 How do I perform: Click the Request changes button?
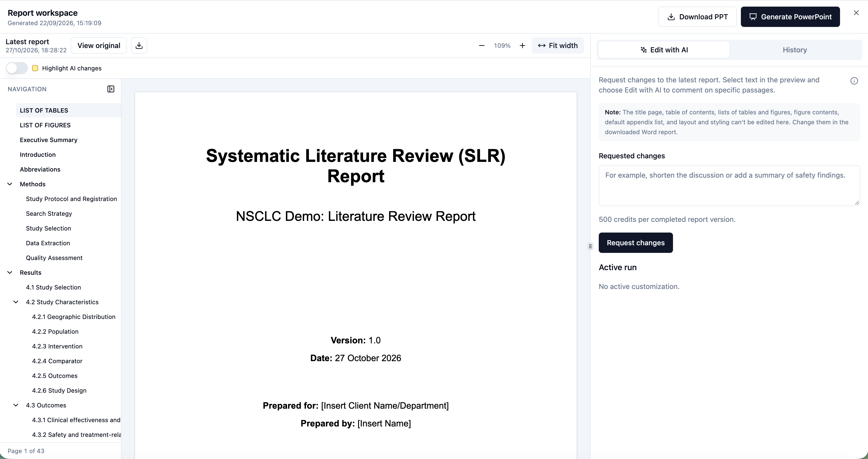(636, 243)
